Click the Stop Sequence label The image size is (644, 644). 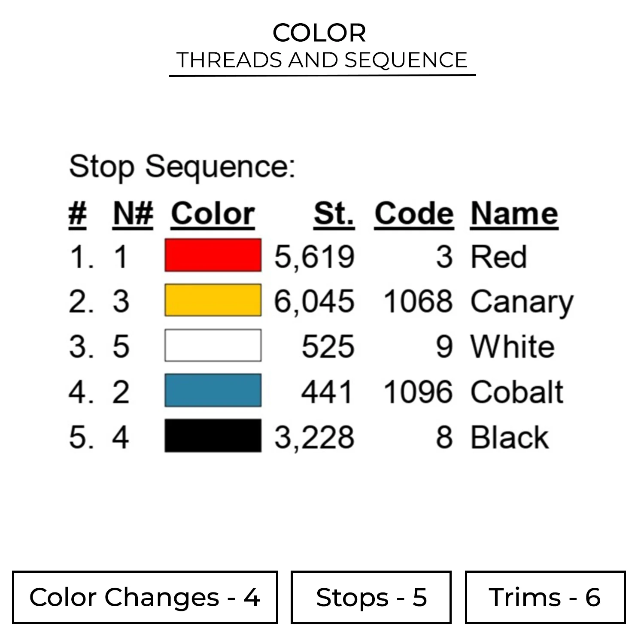pyautogui.click(x=182, y=167)
